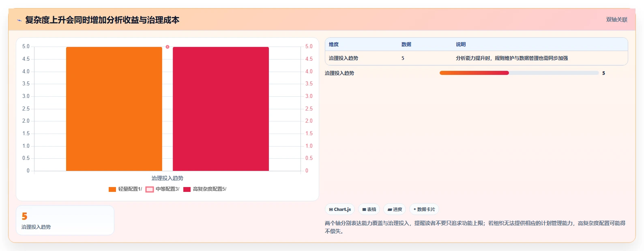The image size is (644, 251).
Task: Click the 表格 tag chip
Action: 369,209
